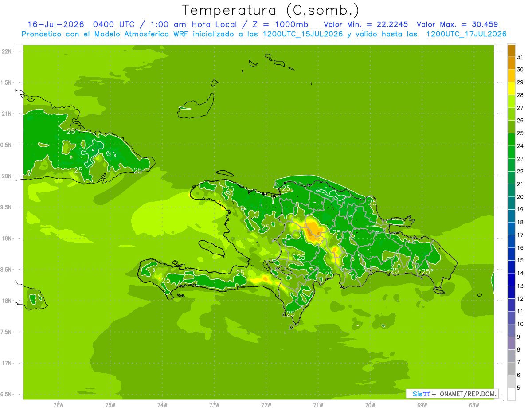The width and height of the screenshot is (532, 411).
Task: Click 'Valor Min. = 22.2245' text
Action: (366, 24)
